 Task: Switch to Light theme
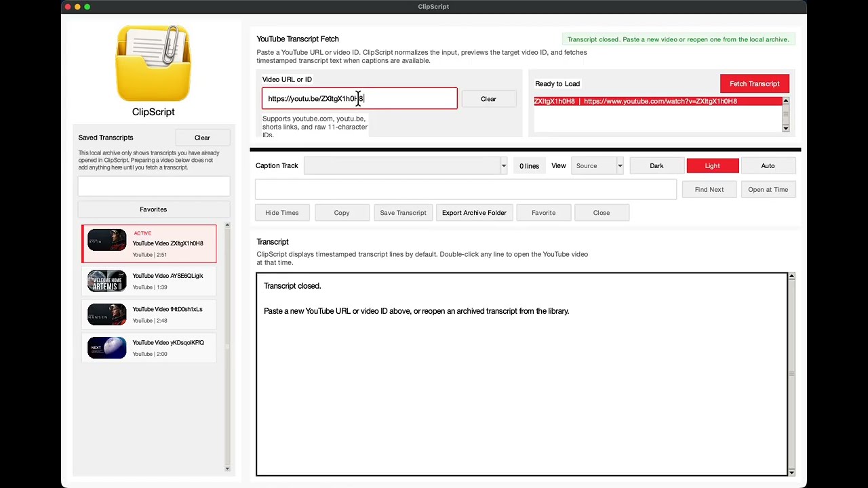tap(712, 166)
